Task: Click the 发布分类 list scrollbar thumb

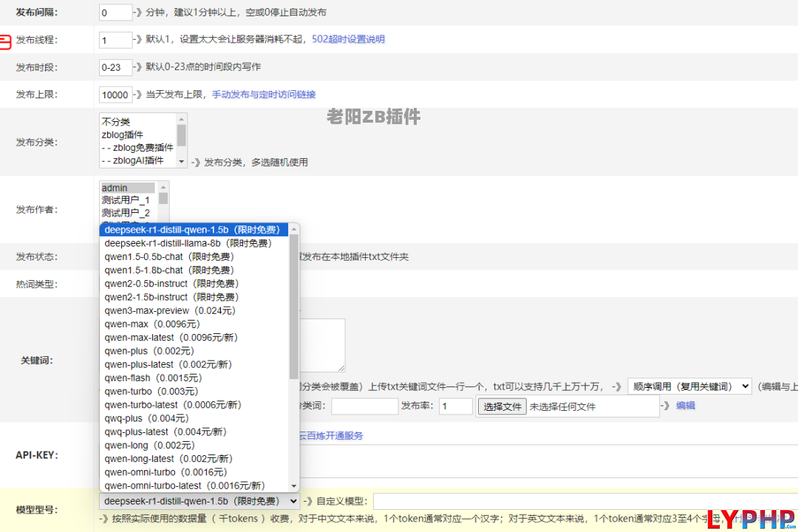Action: (x=181, y=135)
